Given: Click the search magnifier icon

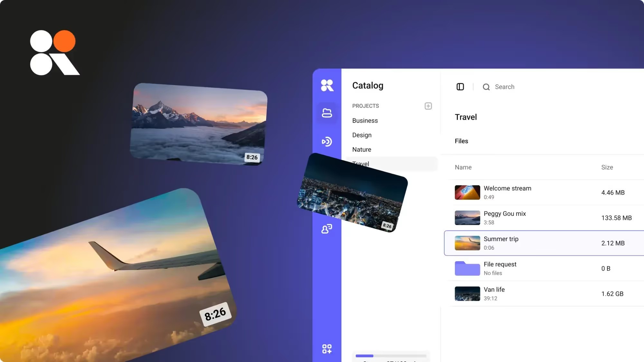Looking at the screenshot, I should coord(486,87).
